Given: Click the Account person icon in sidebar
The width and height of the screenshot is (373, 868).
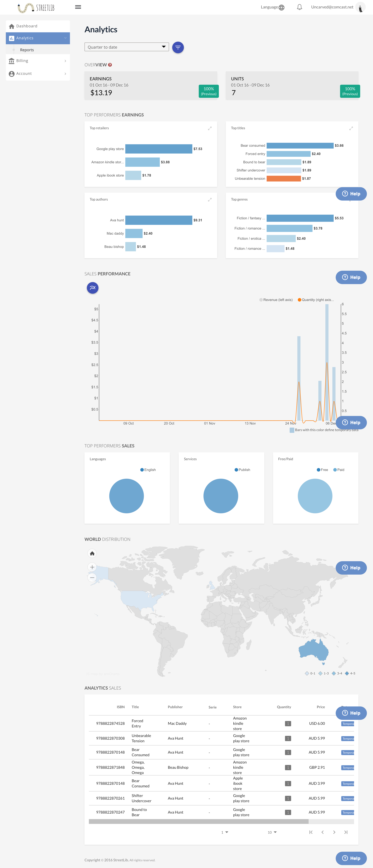Looking at the screenshot, I should click(12, 74).
